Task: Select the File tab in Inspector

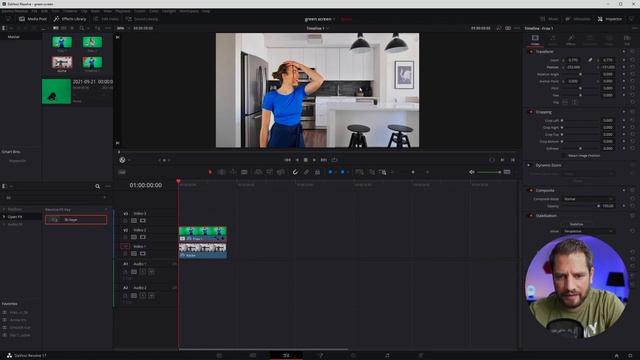Action: click(627, 40)
